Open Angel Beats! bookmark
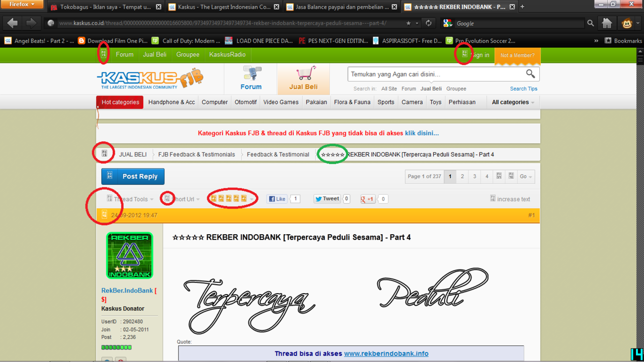 coord(39,41)
